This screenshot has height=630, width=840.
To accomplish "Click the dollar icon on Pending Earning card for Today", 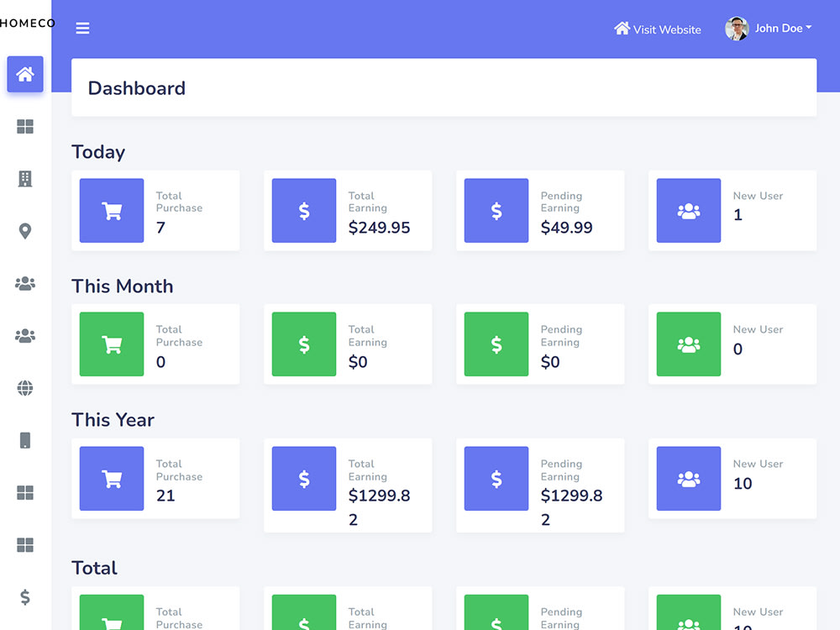I will click(496, 211).
